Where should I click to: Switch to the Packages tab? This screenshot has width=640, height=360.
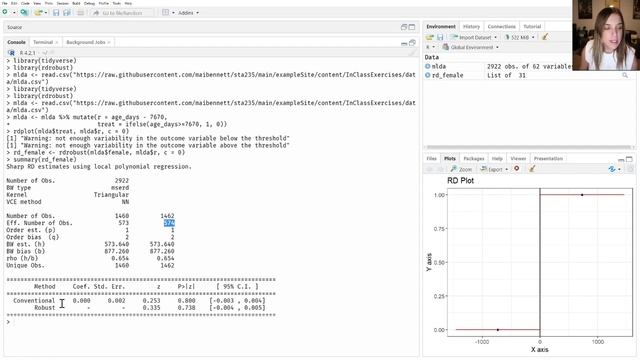pos(474,158)
